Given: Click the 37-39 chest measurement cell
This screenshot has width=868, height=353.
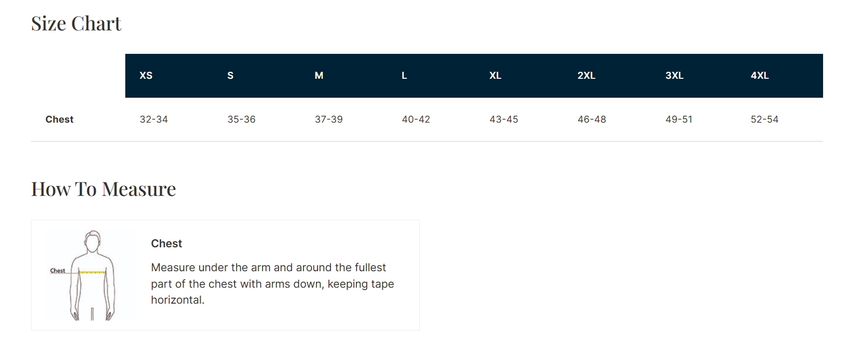Looking at the screenshot, I should [329, 120].
